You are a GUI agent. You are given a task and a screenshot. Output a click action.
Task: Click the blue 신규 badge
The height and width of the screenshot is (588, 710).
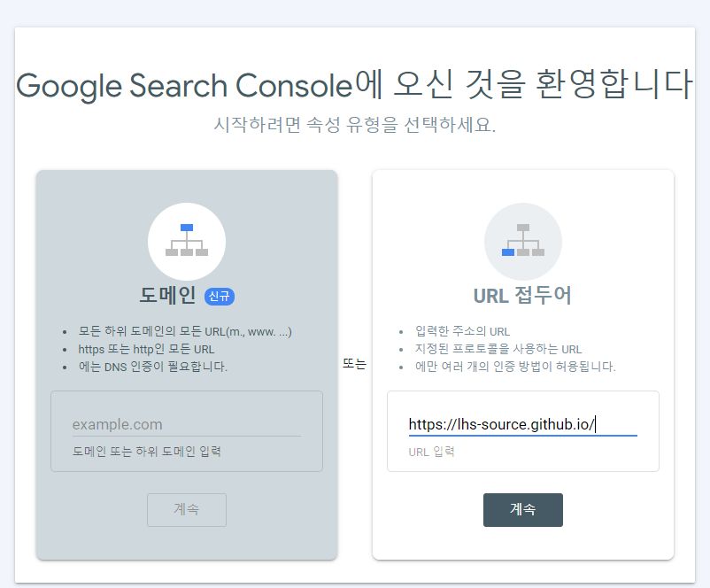point(220,296)
